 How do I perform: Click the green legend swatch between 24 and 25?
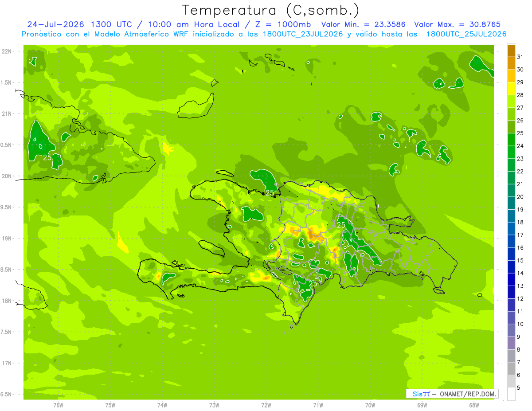pos(511,140)
